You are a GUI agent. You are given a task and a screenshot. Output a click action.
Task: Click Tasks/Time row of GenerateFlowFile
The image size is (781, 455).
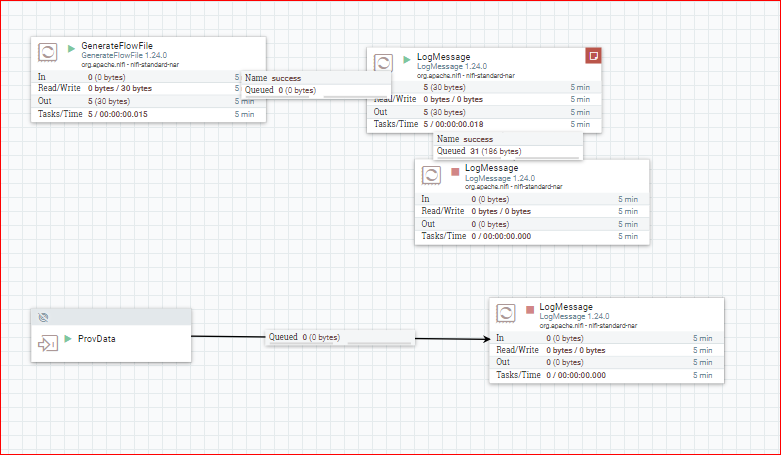148,114
